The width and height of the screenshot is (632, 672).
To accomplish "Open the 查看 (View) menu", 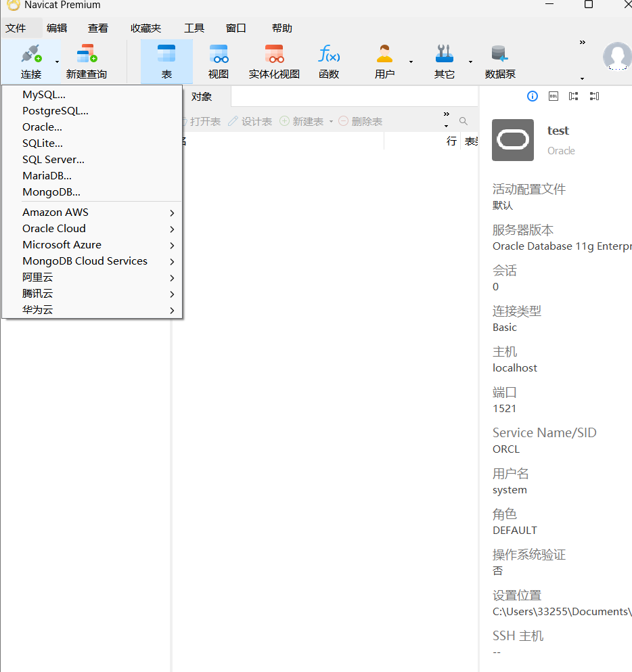I will tap(98, 28).
